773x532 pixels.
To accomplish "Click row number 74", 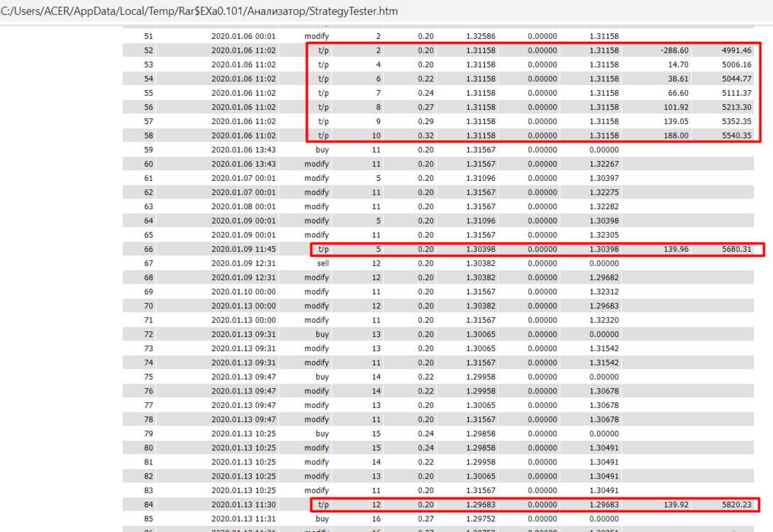I will coord(148,363).
